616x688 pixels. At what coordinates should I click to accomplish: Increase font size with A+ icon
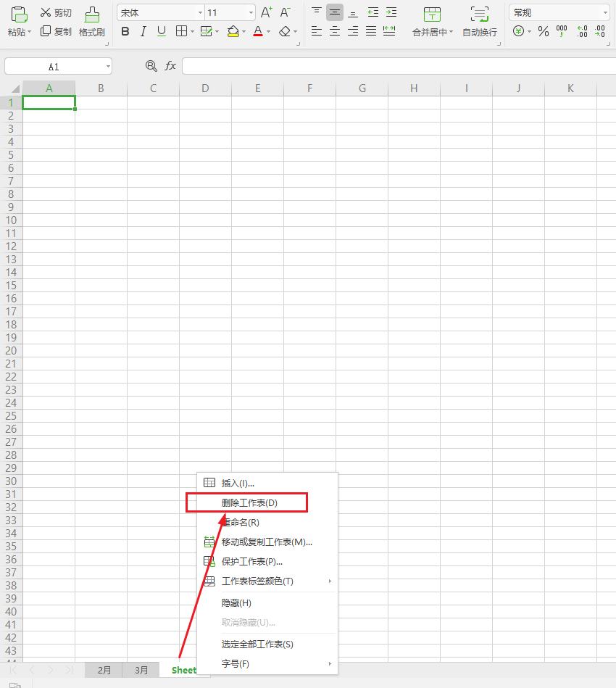[266, 12]
